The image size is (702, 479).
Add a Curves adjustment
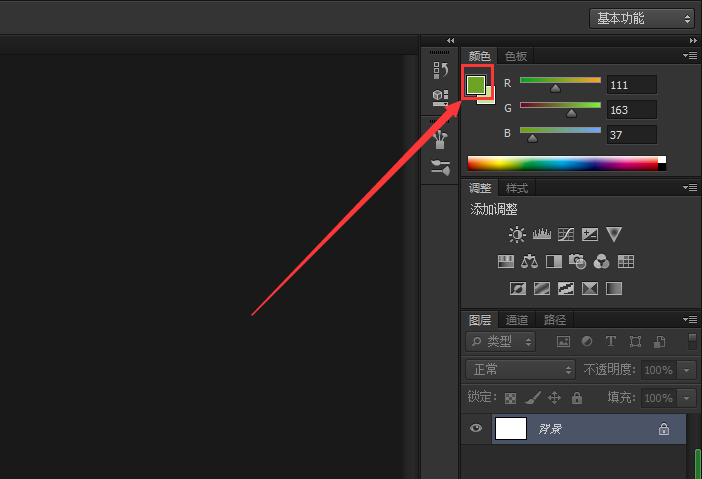coord(566,234)
